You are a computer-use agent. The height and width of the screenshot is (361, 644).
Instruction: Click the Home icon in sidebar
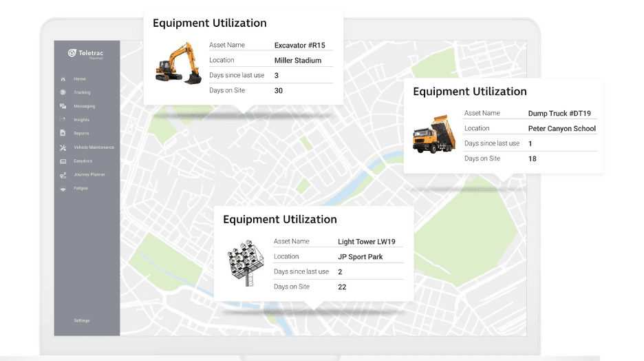[x=63, y=79]
